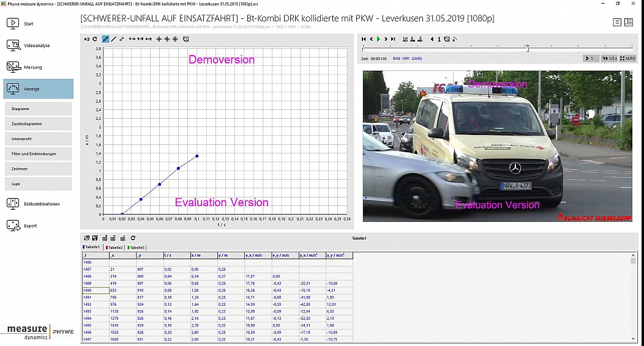The width and height of the screenshot is (644, 346).
Task: Toggle connected points line mode icon
Action: pos(105,39)
